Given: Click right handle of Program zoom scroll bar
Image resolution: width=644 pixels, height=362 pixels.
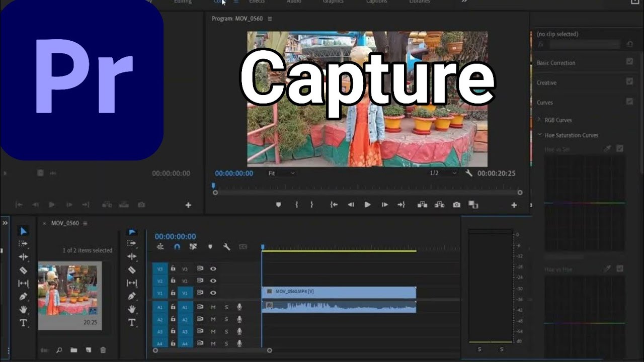Looking at the screenshot, I should 520,193.
